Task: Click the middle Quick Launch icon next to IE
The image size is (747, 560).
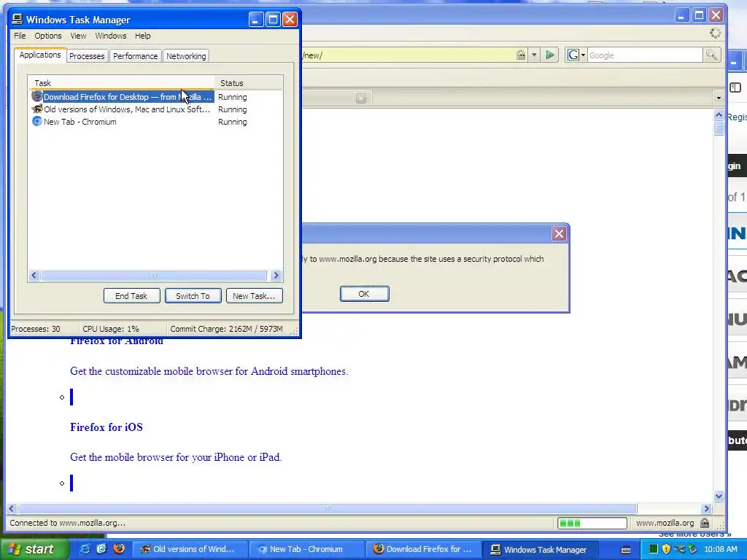Action: pyautogui.click(x=101, y=549)
